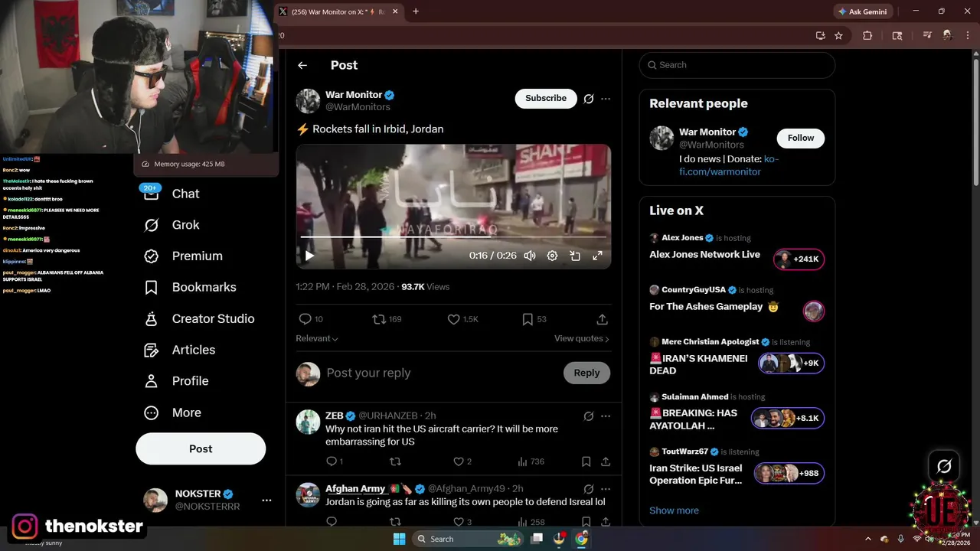Open Windows Start menu
980x551 pixels.
399,539
